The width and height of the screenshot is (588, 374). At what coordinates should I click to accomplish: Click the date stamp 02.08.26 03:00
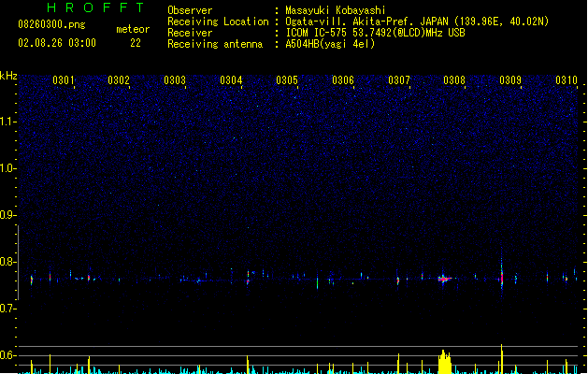click(57, 43)
